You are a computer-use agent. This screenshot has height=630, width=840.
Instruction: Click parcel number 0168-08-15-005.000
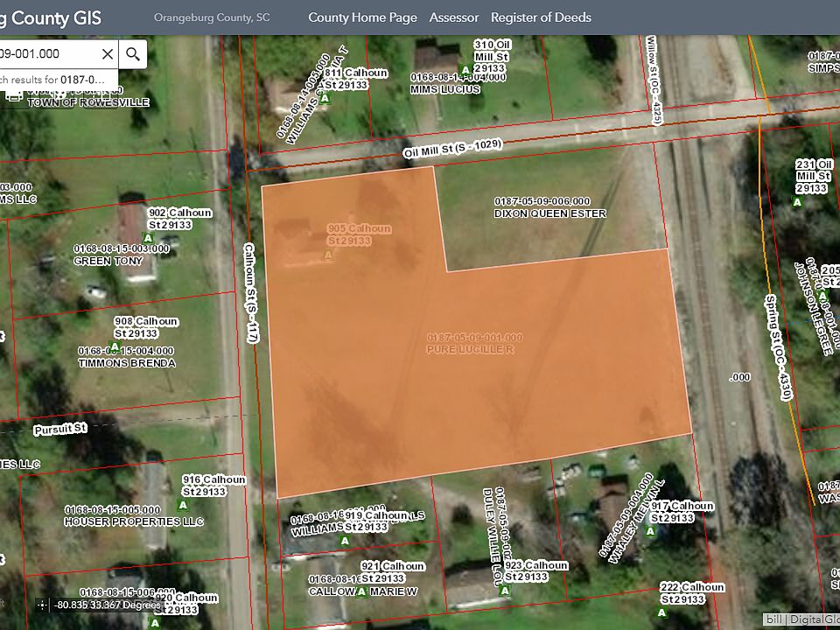(x=113, y=509)
